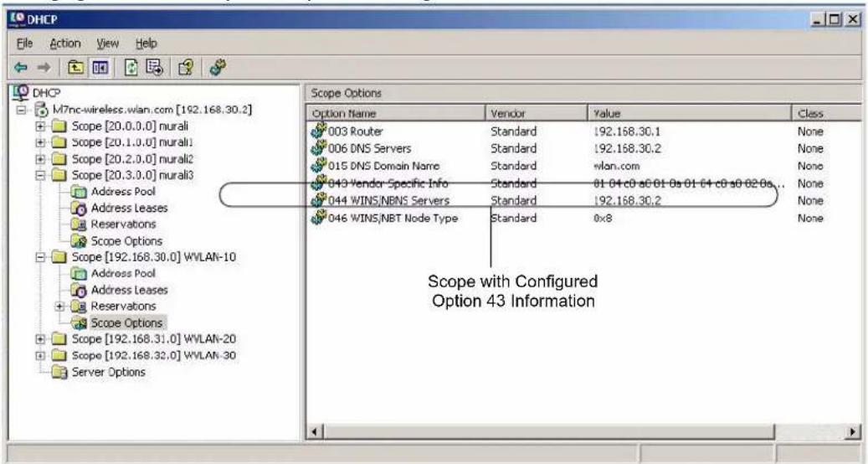Click the DHCP root node icon
868x464 pixels.
pos(21,92)
